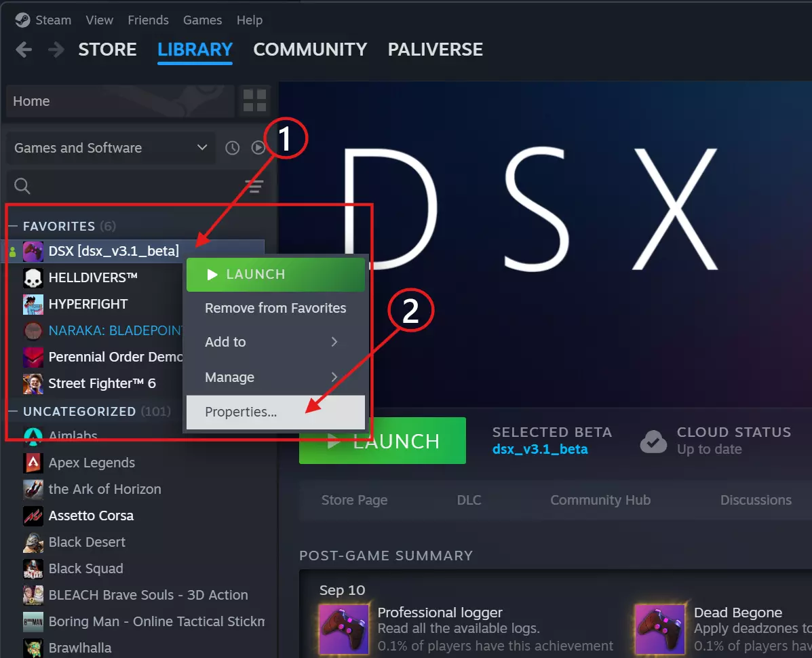Image resolution: width=812 pixels, height=658 pixels.
Task: Open the Steam menu
Action: tap(53, 20)
